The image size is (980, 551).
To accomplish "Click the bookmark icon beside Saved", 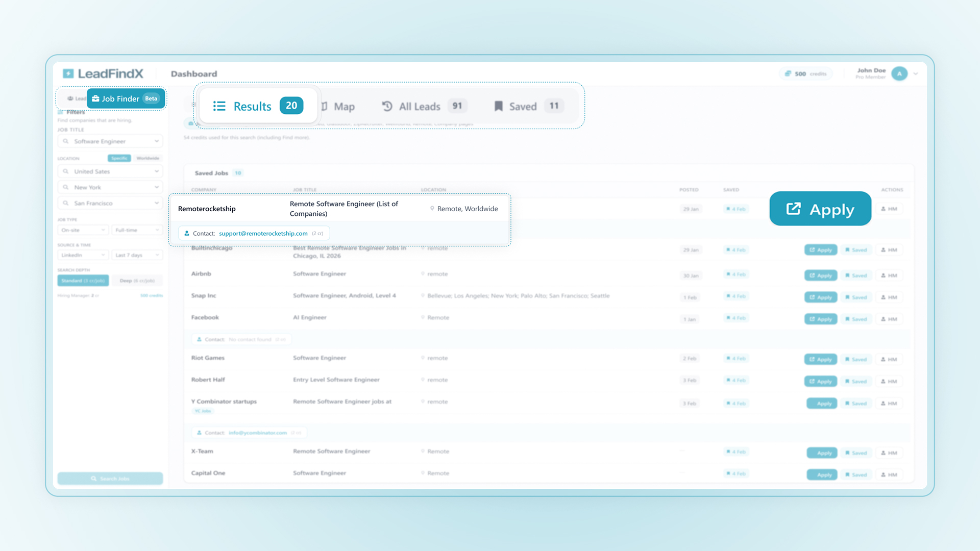I will 499,106.
